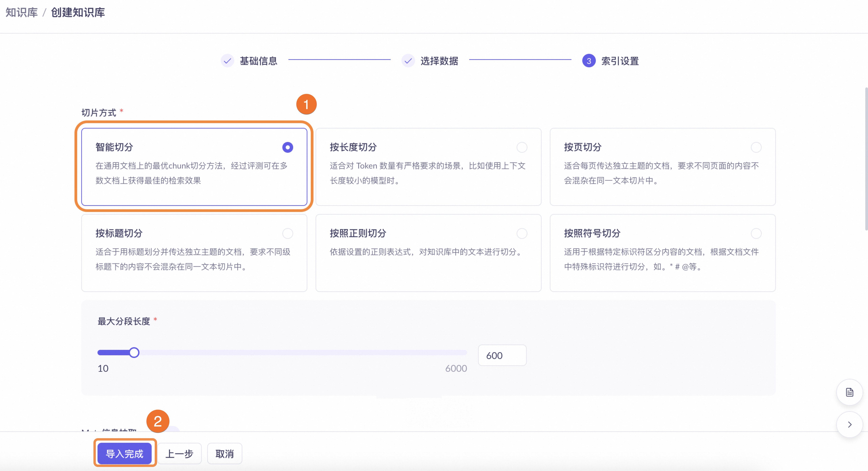This screenshot has height=471, width=868.
Task: Choose the 按照正则切分 radio option
Action: tap(522, 233)
